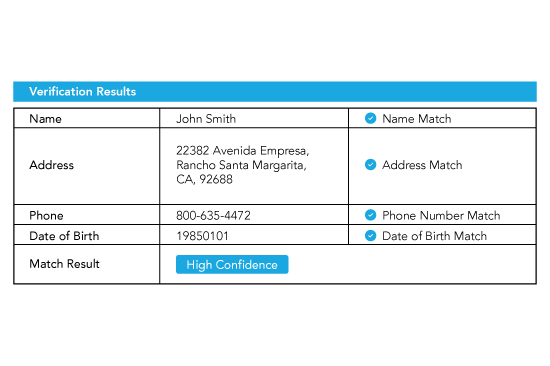Select the Phone Number Match status text

[x=441, y=215]
